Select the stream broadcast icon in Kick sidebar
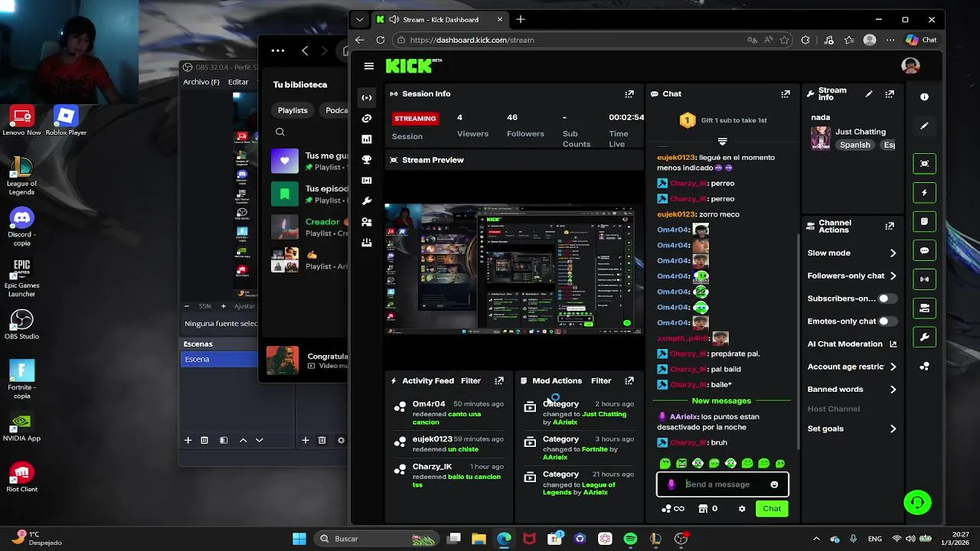980x551 pixels. [x=367, y=97]
